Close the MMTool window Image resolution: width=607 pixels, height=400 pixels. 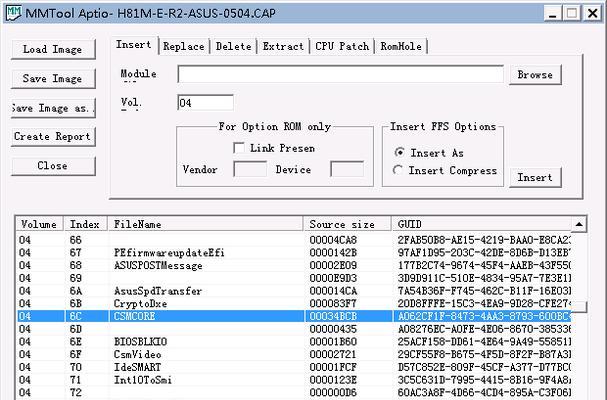click(593, 14)
